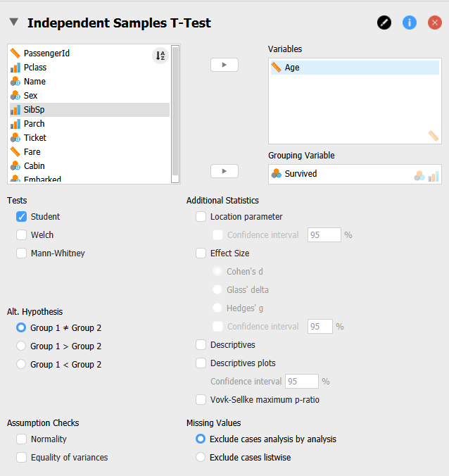Select the Cabin variable item
The height and width of the screenshot is (476, 449).
coord(34,166)
